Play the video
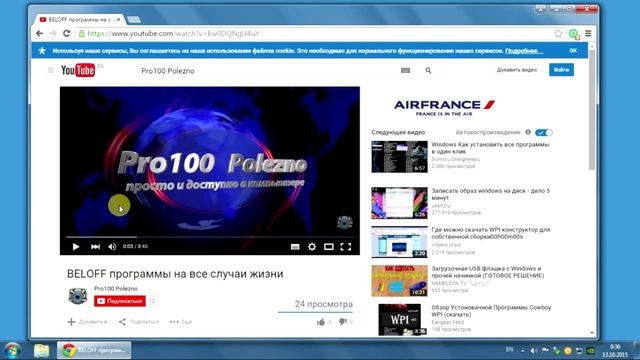Image resolution: width=640 pixels, height=360 pixels. tap(76, 247)
